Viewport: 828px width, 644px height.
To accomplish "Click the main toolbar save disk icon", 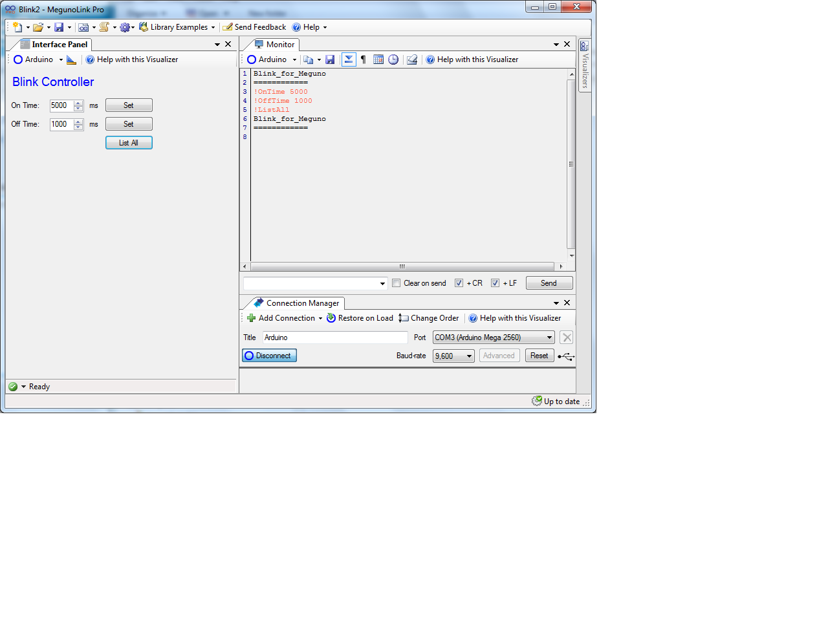I will click(x=59, y=27).
